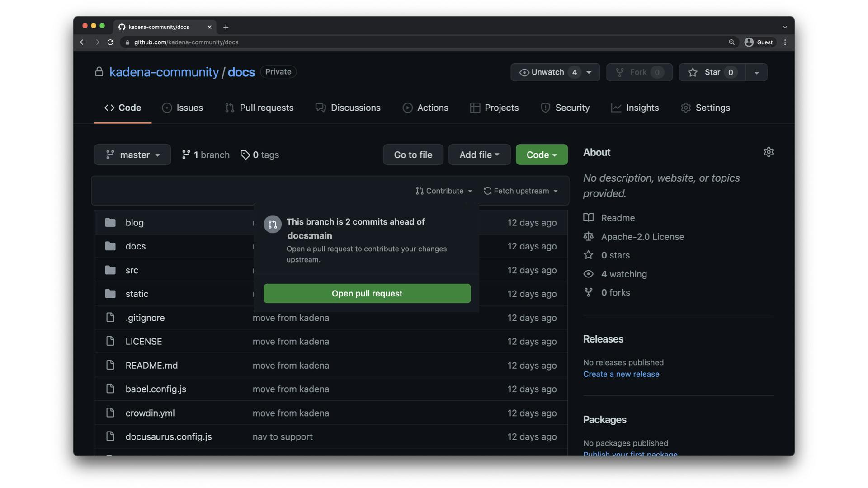868x488 pixels.
Task: View the 0 tags link
Action: [x=260, y=155]
